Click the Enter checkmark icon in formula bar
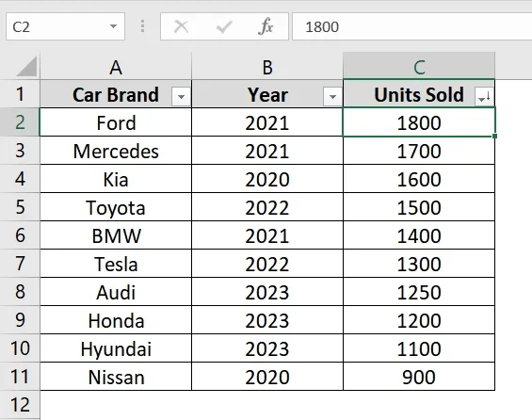 tap(224, 26)
